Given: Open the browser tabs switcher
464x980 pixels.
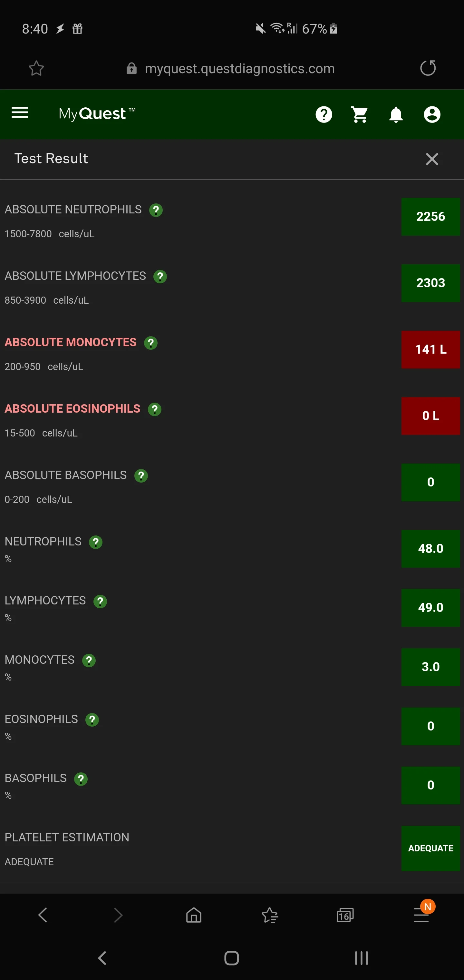Looking at the screenshot, I should (345, 915).
